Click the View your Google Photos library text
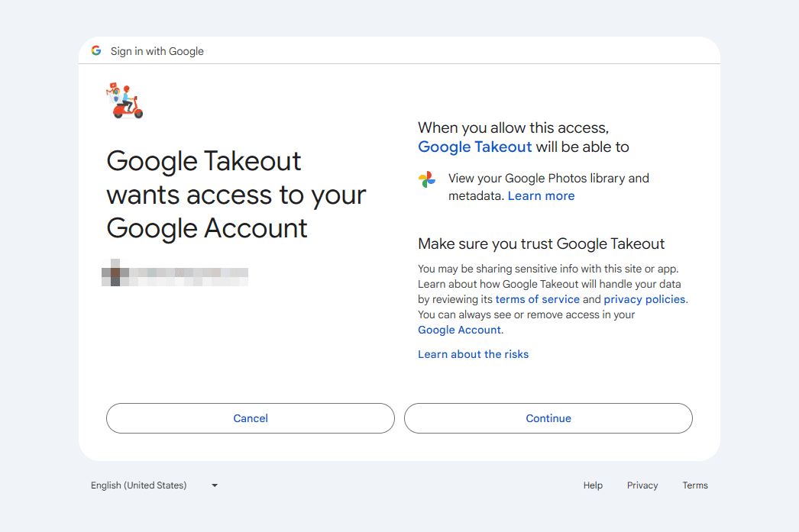This screenshot has height=532, width=799. (x=548, y=179)
